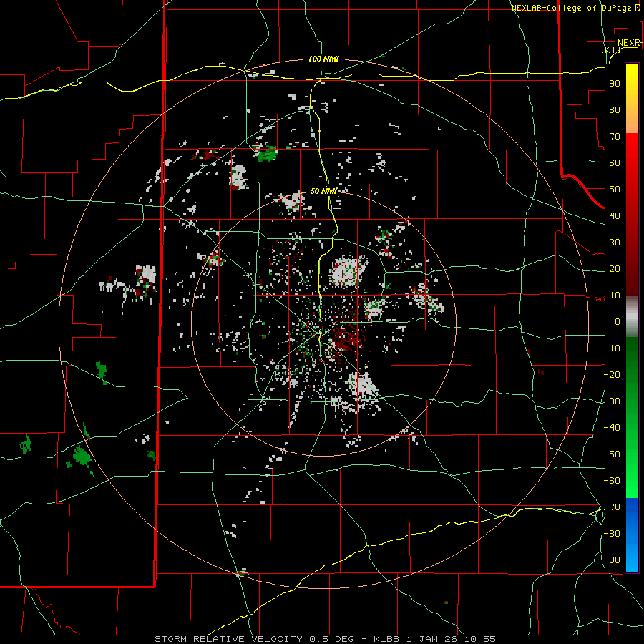644x644 pixels.
Task: Click STORM RELATIVE VELOCITY caption text
Action: click(228, 639)
